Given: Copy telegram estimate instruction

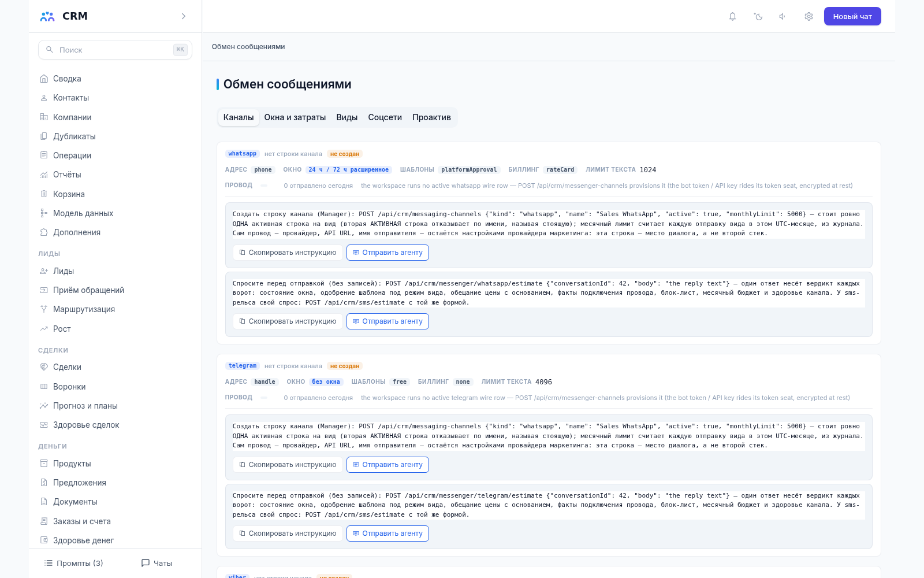Looking at the screenshot, I should pos(288,533).
